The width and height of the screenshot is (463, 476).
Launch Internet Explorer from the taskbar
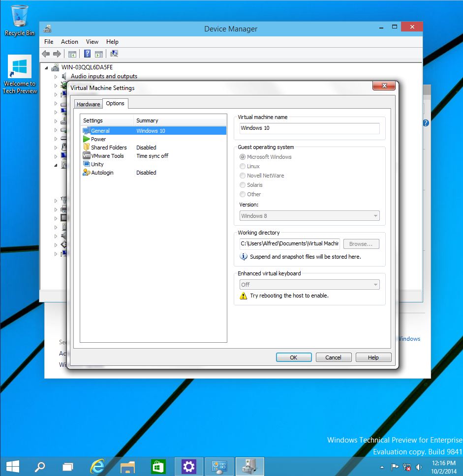(x=97, y=467)
